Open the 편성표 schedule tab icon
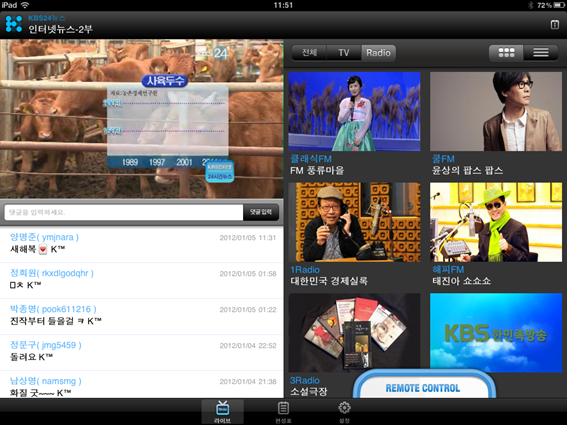567x425 pixels. click(283, 412)
